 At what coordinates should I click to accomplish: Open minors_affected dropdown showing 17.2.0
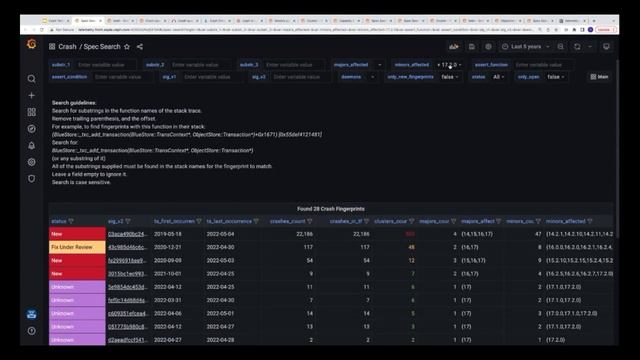tap(449, 65)
